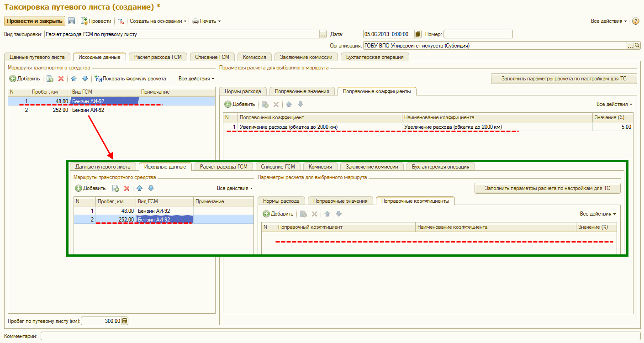Click the Провести post document button
644x343 pixels.
pos(96,21)
